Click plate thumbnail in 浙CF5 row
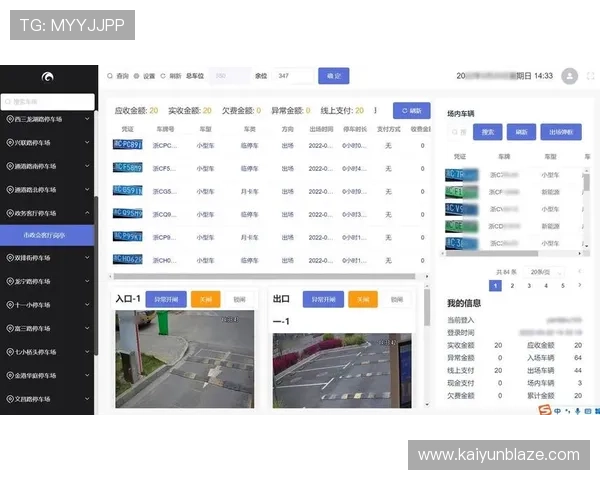This screenshot has height=480, width=600. [128, 167]
